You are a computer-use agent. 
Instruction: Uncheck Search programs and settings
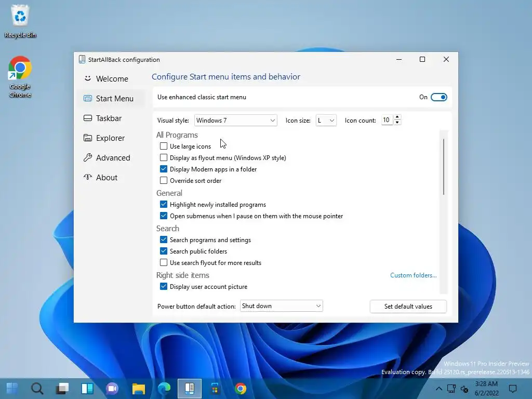tap(164, 240)
